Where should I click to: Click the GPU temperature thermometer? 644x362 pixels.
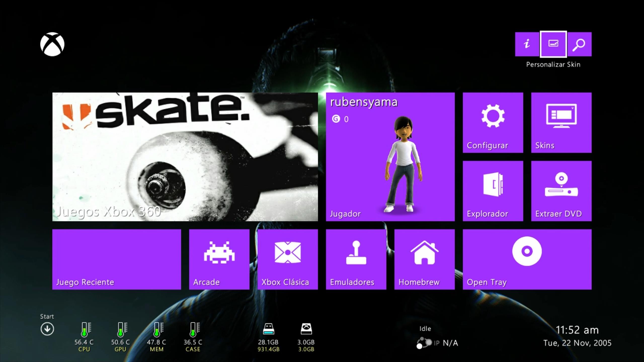click(122, 329)
